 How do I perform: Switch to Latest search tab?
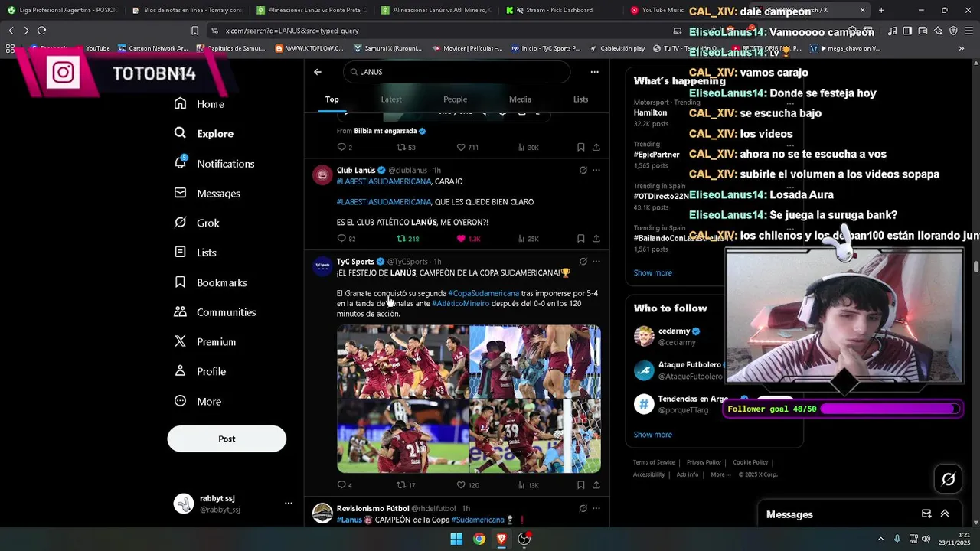tap(391, 99)
